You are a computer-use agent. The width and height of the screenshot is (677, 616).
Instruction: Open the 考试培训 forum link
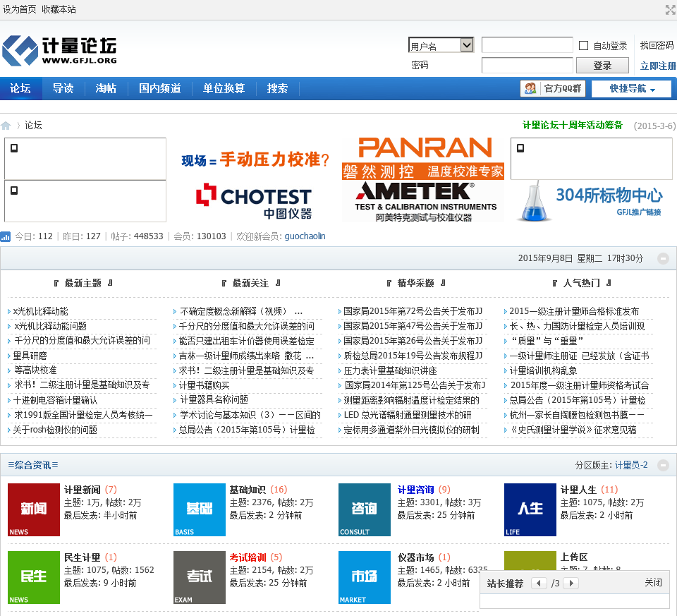click(x=248, y=557)
